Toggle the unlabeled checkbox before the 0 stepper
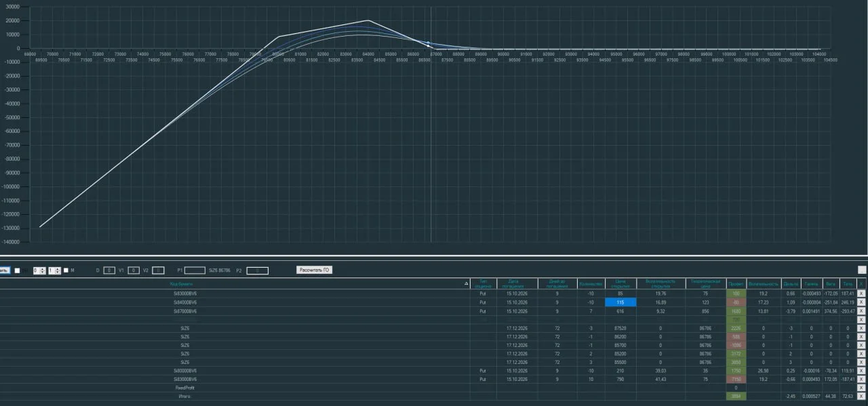The width and height of the screenshot is (868, 406). tap(17, 270)
